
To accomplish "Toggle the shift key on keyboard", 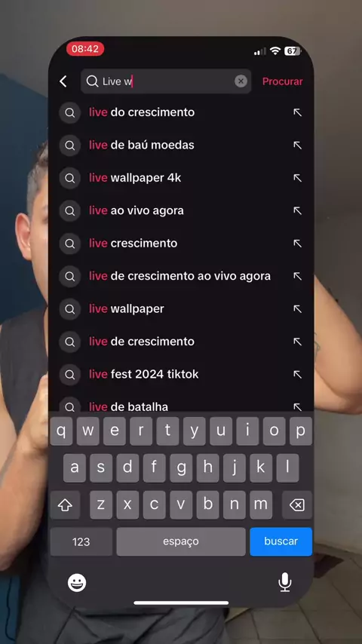I will 65,505.
